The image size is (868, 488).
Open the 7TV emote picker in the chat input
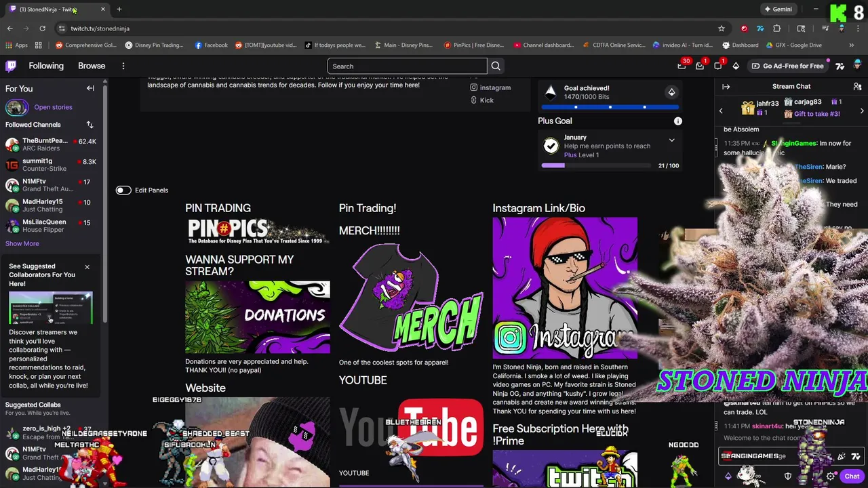856,457
